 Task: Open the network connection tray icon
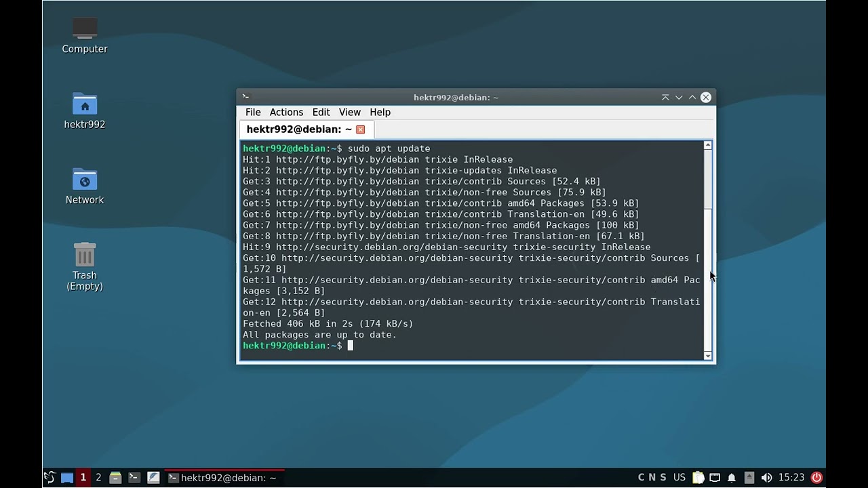click(x=715, y=477)
